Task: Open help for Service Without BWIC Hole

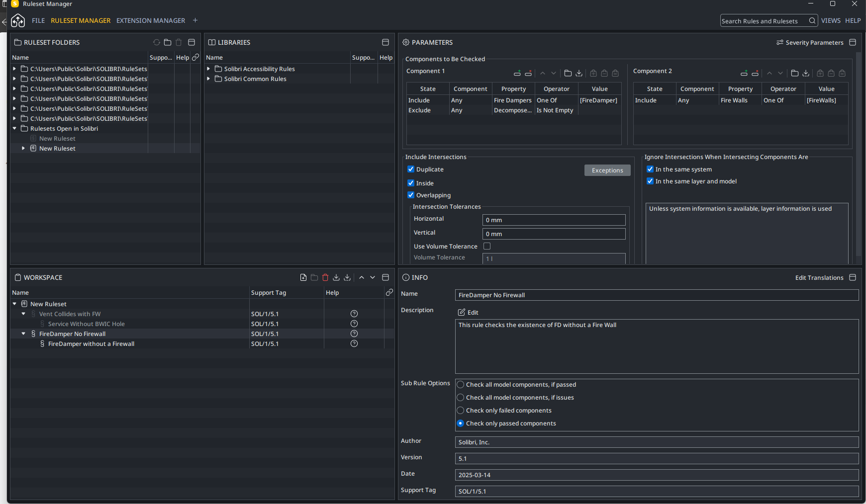Action: click(354, 324)
